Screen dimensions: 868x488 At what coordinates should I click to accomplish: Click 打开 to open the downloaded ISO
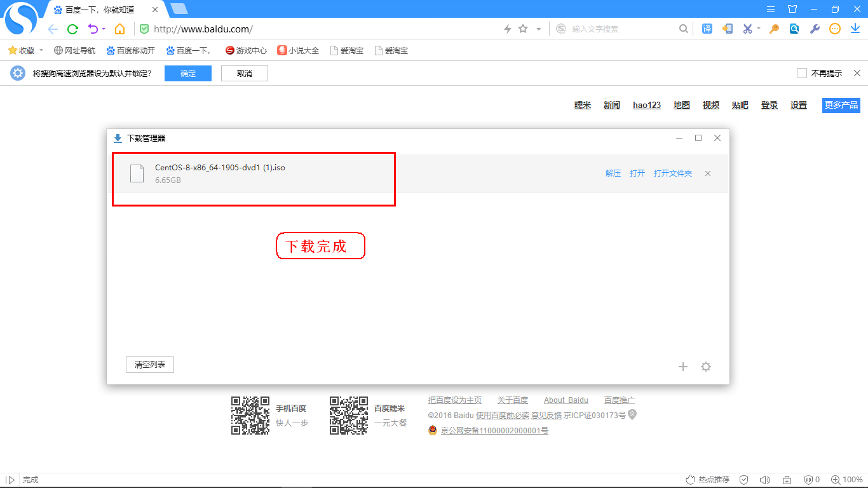pyautogui.click(x=637, y=173)
